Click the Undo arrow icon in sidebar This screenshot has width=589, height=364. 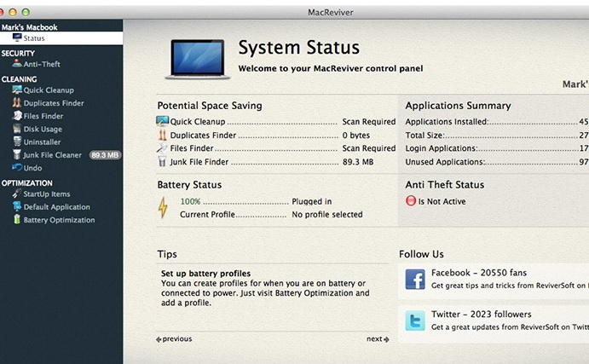click(x=17, y=167)
